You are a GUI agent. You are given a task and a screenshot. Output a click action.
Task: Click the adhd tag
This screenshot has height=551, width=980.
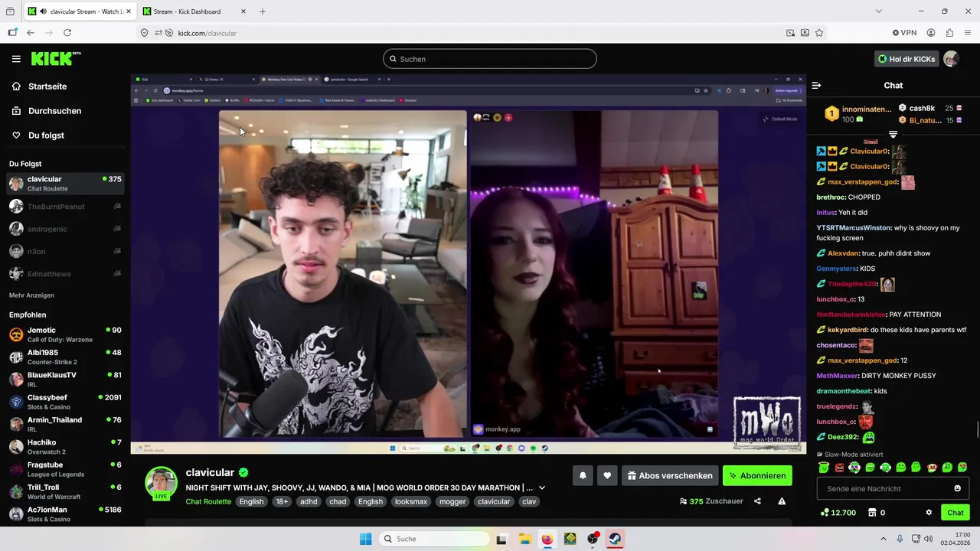point(309,501)
